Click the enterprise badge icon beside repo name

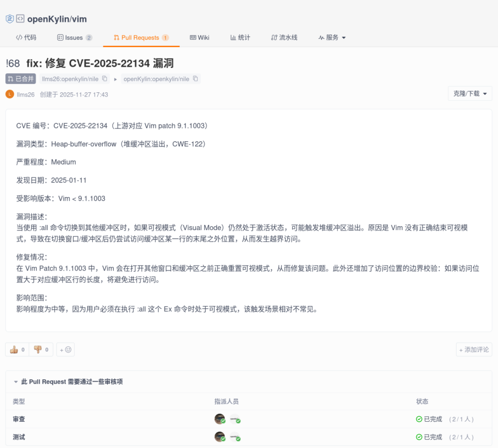[10, 19]
